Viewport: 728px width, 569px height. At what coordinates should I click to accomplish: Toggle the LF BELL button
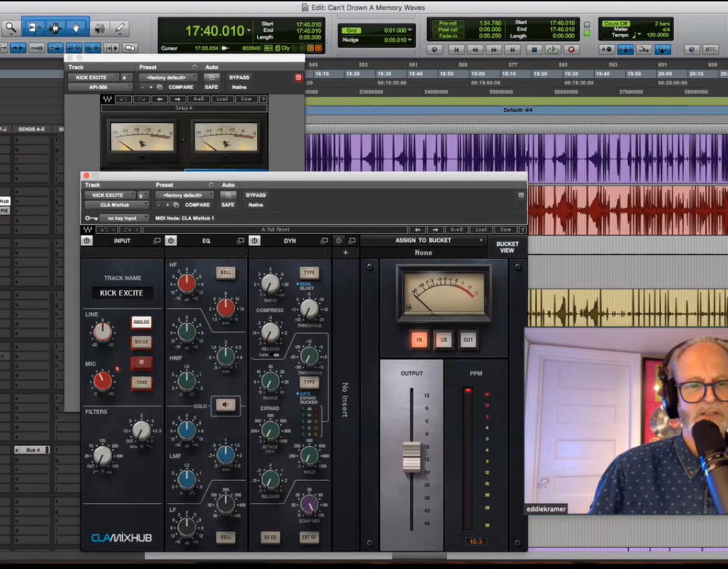pos(226,537)
